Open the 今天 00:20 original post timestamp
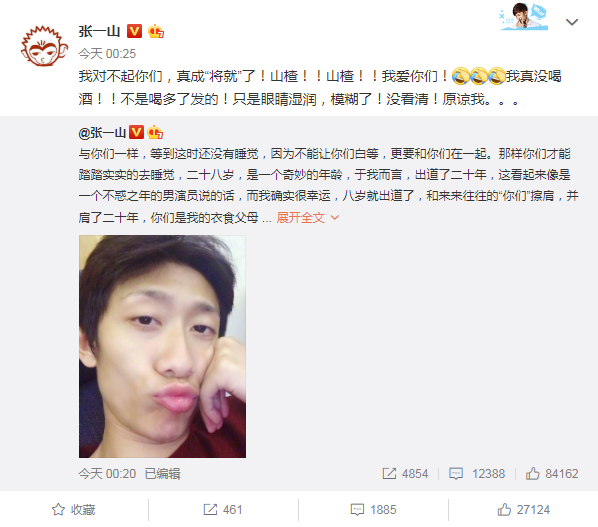This screenshot has width=598, height=527. (107, 474)
